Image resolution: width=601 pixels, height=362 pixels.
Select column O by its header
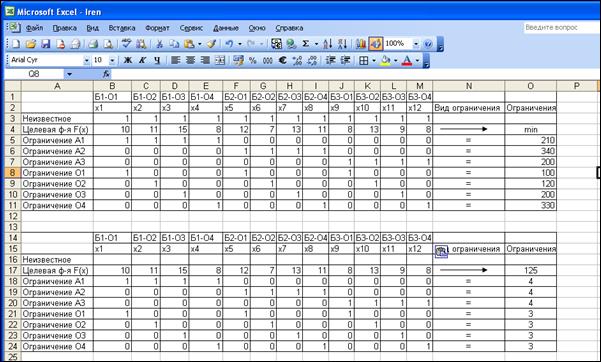click(x=530, y=86)
